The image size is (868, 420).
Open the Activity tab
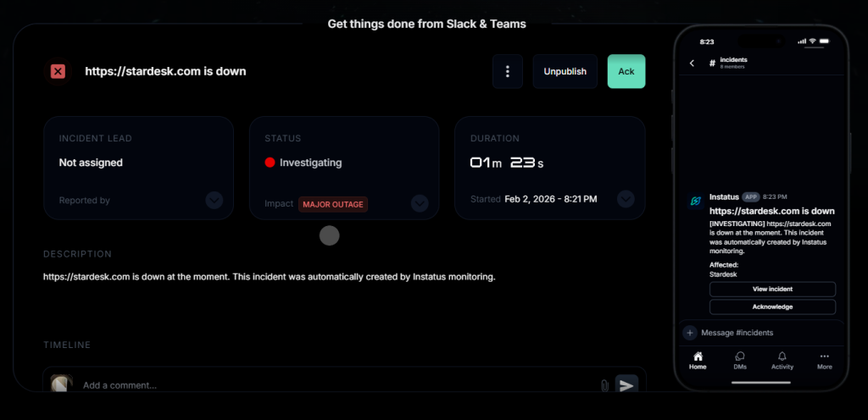tap(782, 361)
